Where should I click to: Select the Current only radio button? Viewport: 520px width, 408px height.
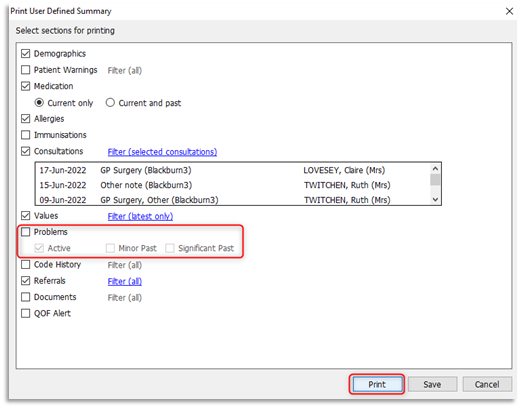[39, 103]
